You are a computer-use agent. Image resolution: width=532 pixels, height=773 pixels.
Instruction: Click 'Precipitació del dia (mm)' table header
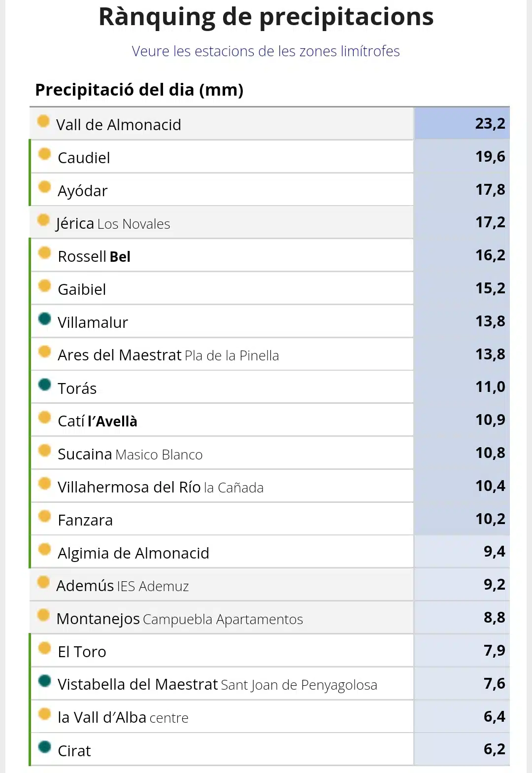coord(139,90)
